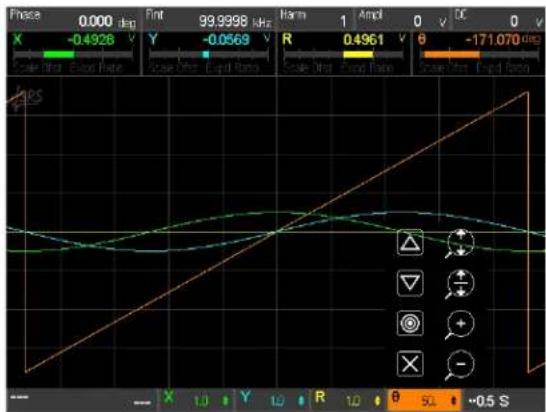Tap the vertical expand magnifier icon

tap(460, 243)
